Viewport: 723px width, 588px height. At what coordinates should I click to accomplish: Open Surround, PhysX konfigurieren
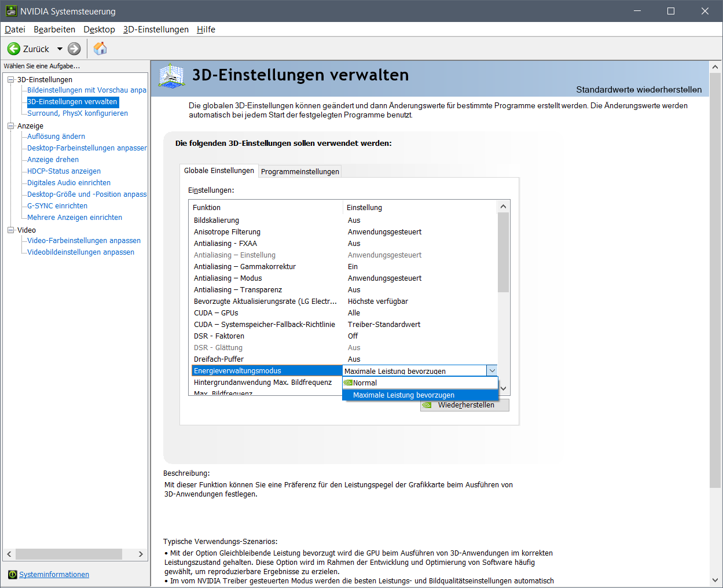point(78,113)
